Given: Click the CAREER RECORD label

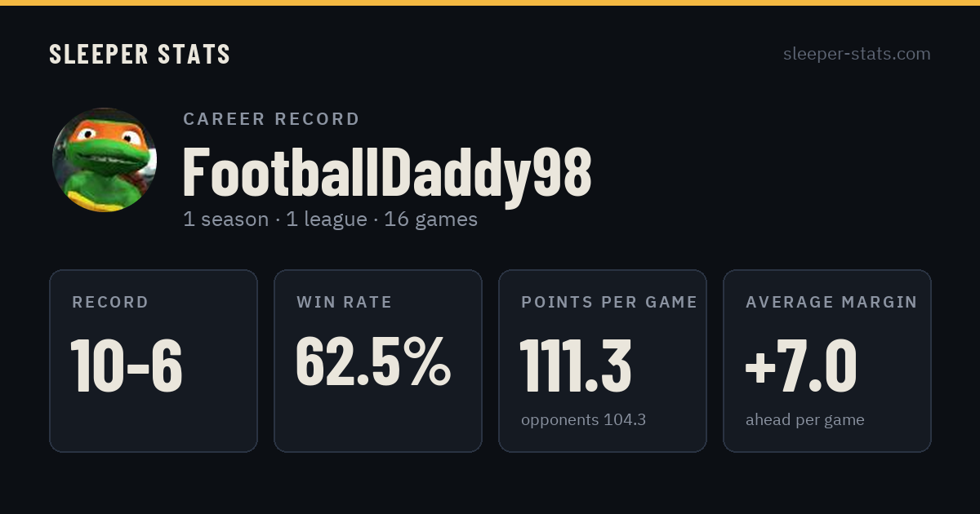Looking at the screenshot, I should click(271, 119).
